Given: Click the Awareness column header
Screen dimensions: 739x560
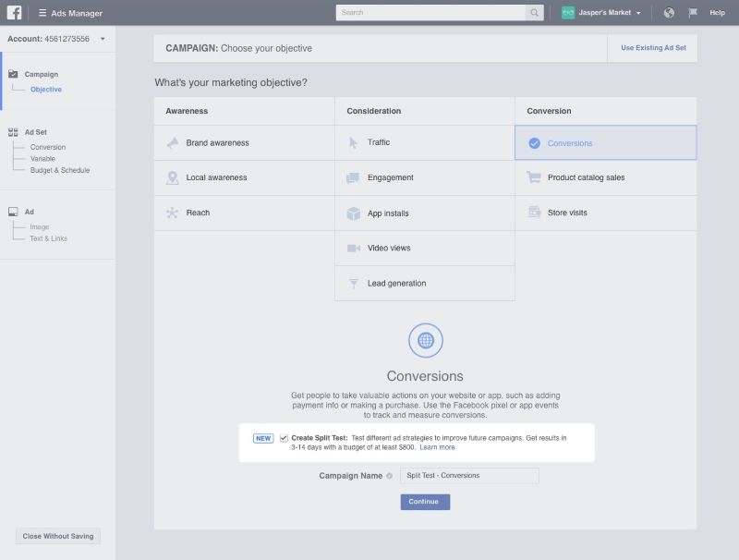Looking at the screenshot, I should pos(187,111).
